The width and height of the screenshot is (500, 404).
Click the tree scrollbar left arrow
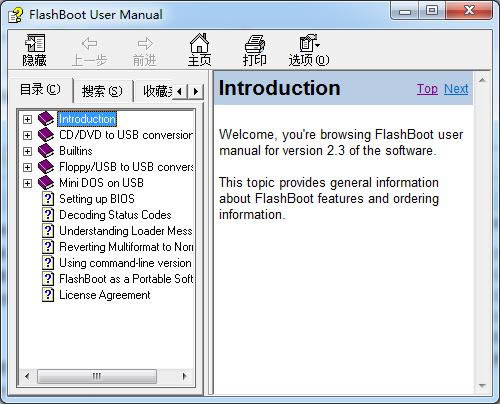(27, 377)
